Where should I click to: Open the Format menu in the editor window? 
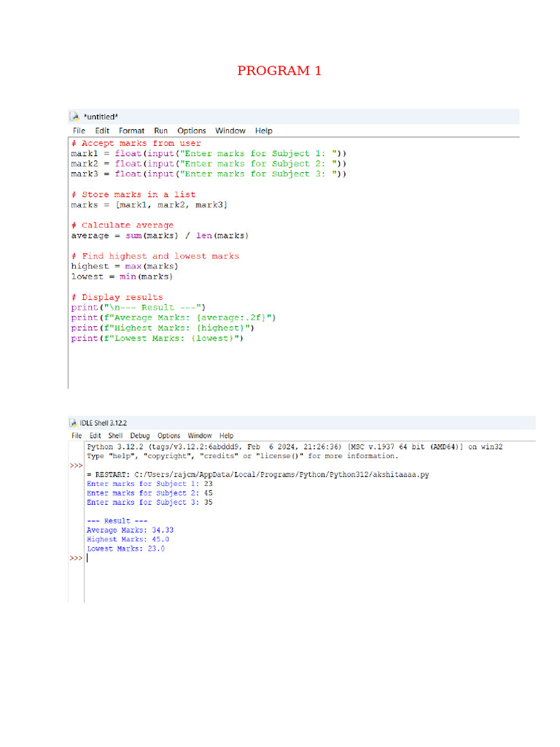(132, 131)
